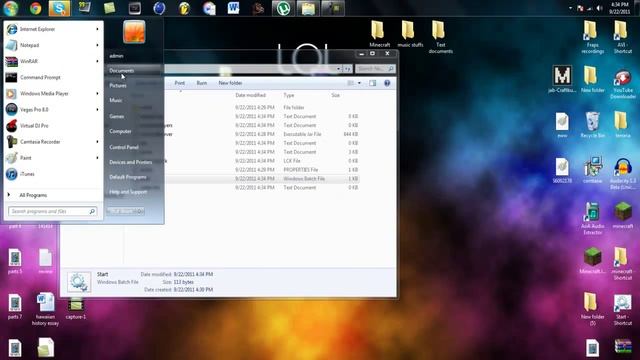This screenshot has height=360, width=640.
Task: Open the admin user folder link
Action: (116, 56)
